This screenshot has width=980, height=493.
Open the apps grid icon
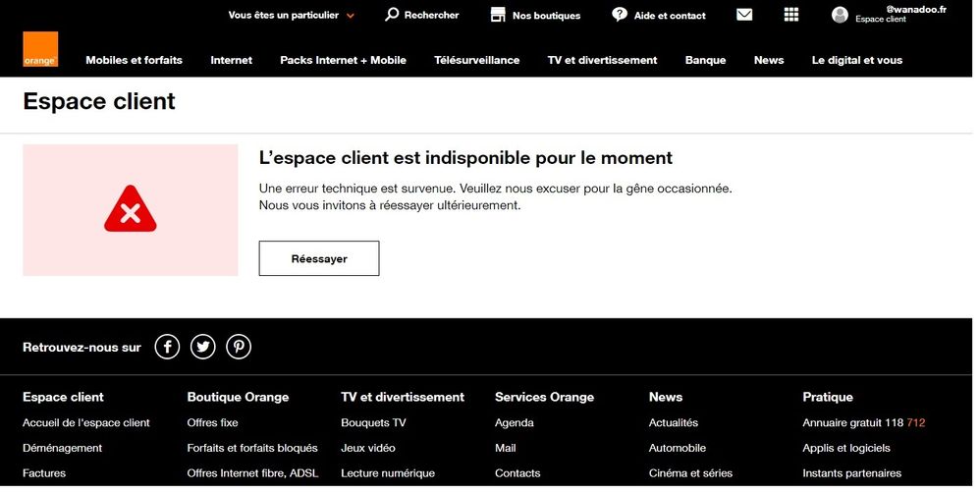(x=791, y=15)
